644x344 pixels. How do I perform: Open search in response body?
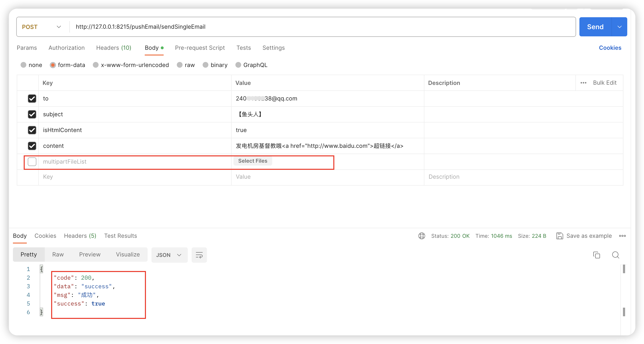615,255
